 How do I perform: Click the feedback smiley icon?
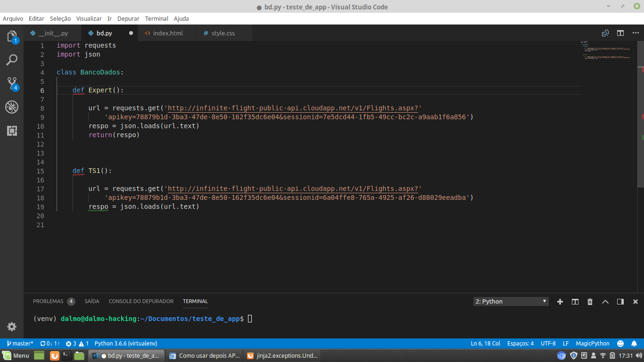point(620,344)
